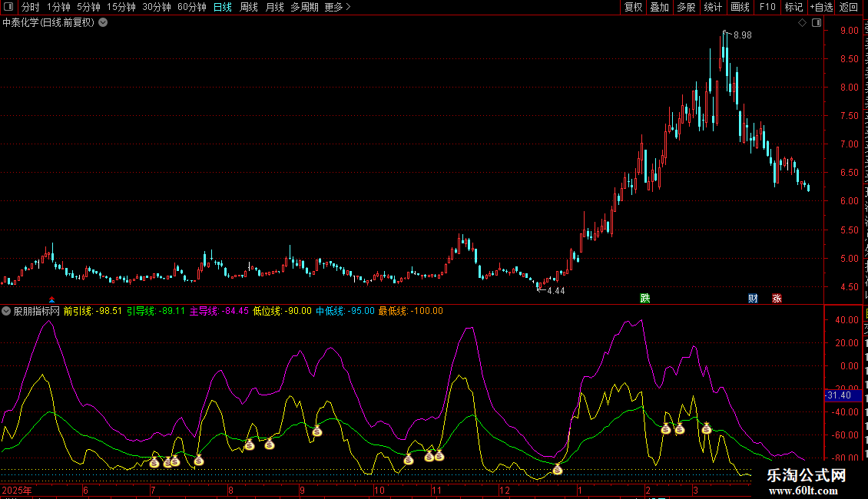Click the 2025年 date axis label
This screenshot has width=868, height=499.
tap(17, 490)
